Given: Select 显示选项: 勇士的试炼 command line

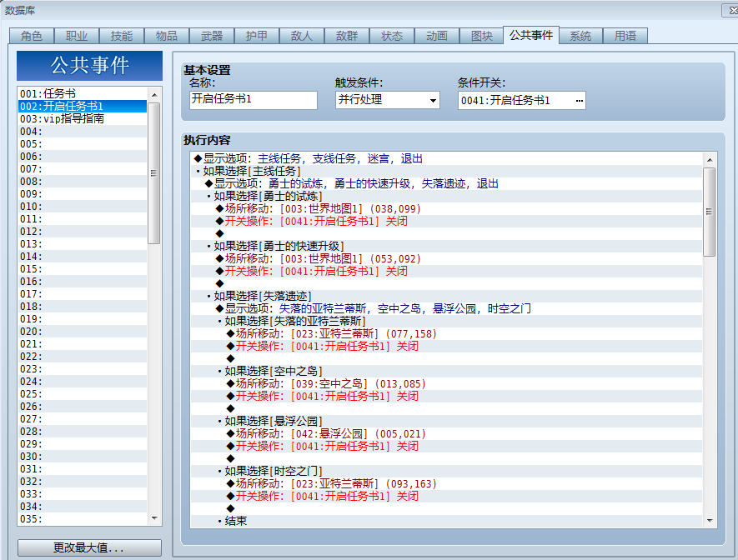Looking at the screenshot, I should click(x=446, y=184).
